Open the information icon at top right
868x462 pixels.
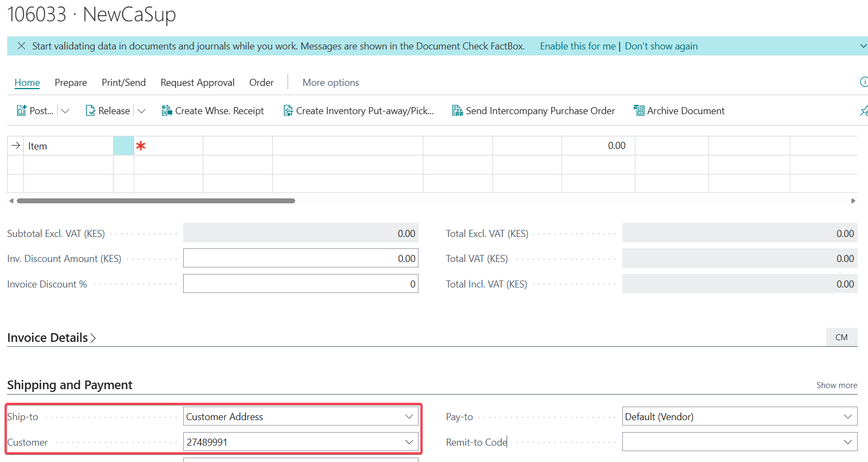coord(864,82)
